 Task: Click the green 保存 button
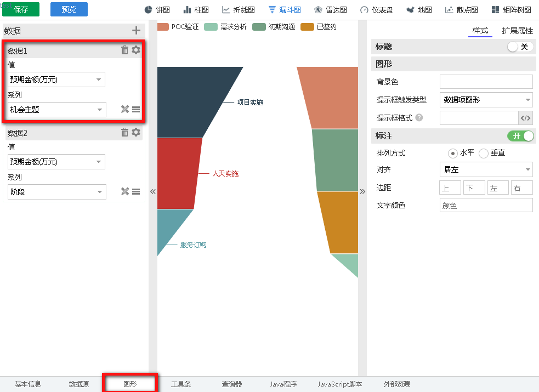pos(21,9)
